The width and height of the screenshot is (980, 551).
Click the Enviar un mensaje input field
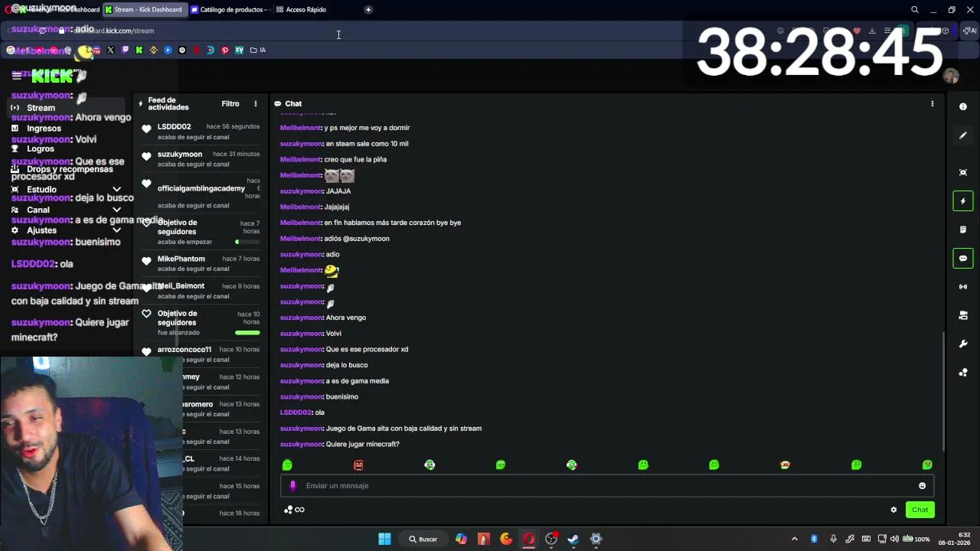click(606, 485)
